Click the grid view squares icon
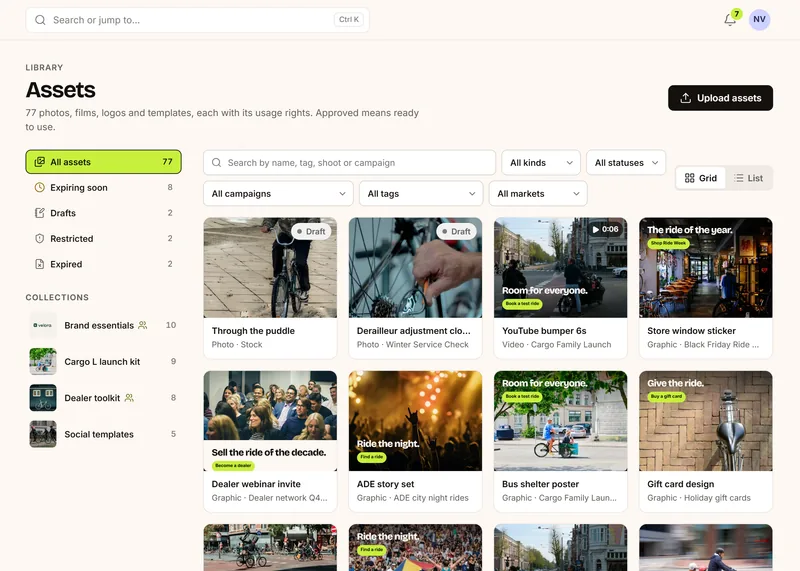 [x=689, y=178]
